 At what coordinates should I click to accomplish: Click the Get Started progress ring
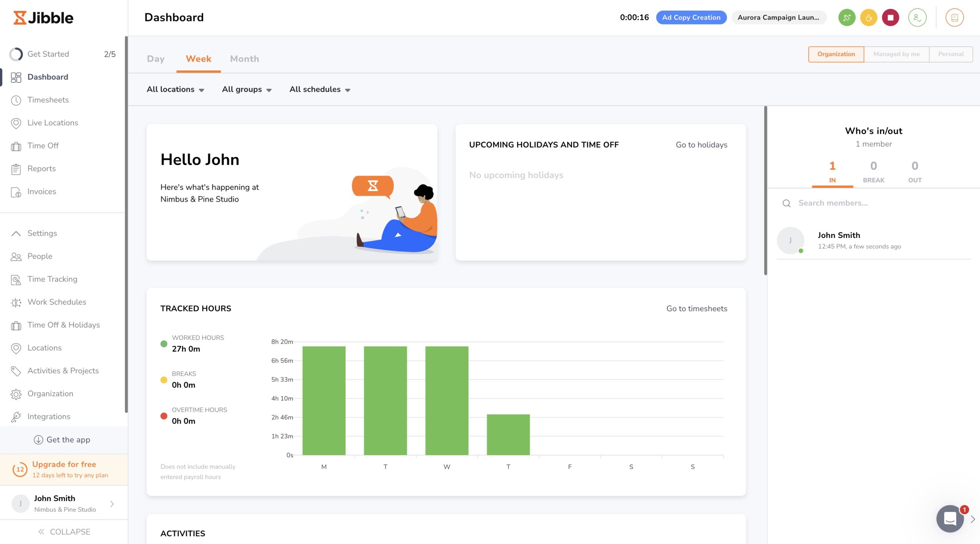pos(16,54)
